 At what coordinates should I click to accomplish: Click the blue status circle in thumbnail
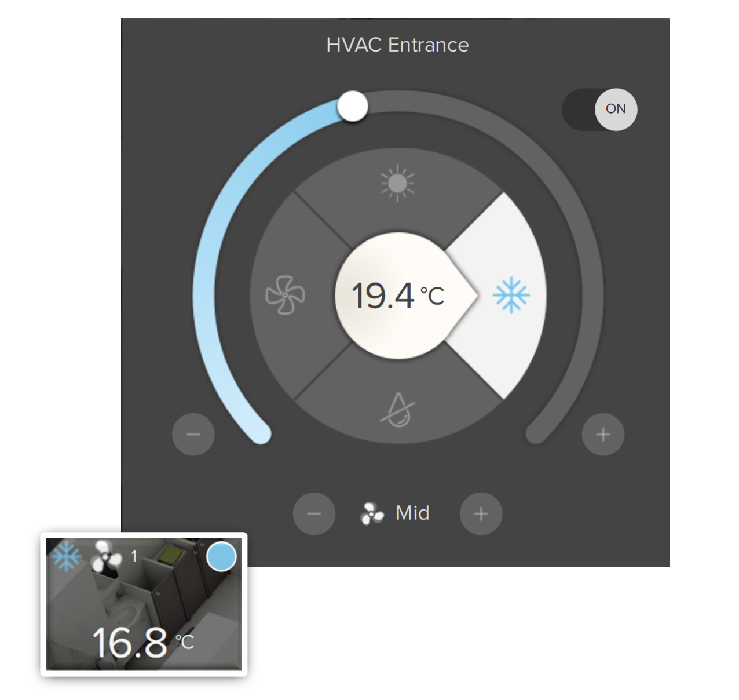point(221,556)
